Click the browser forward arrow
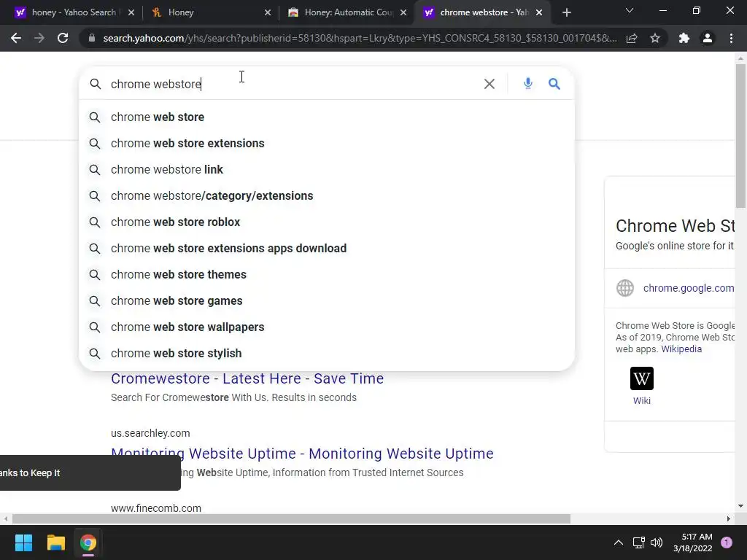This screenshot has height=560, width=747. 39,38
